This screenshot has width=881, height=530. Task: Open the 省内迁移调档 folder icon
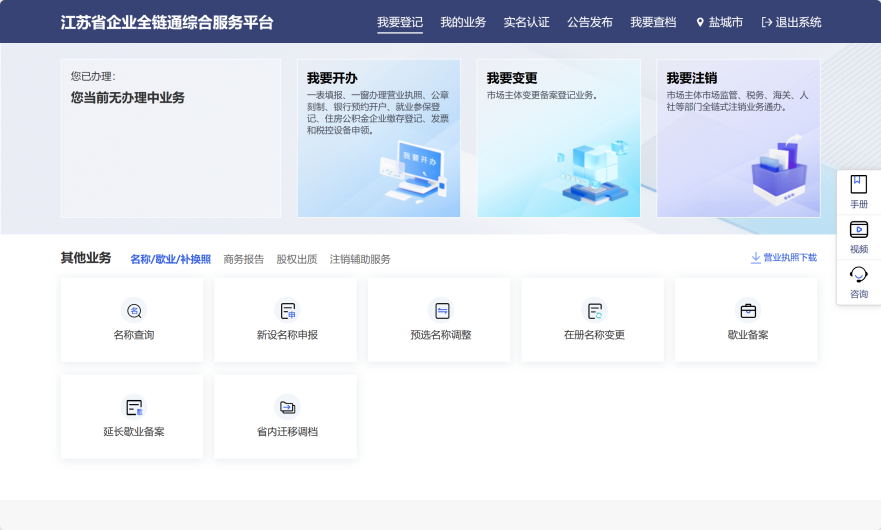287,407
